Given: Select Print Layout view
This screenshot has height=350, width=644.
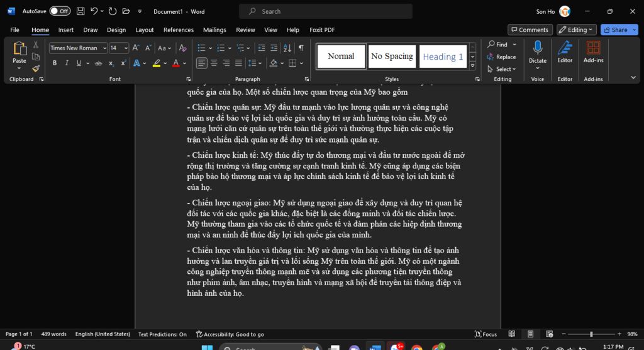Looking at the screenshot, I should (x=531, y=334).
